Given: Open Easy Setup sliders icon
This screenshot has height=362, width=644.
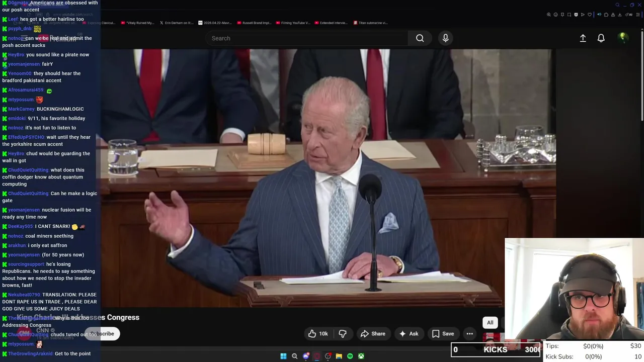Looking at the screenshot, I should (x=638, y=15).
